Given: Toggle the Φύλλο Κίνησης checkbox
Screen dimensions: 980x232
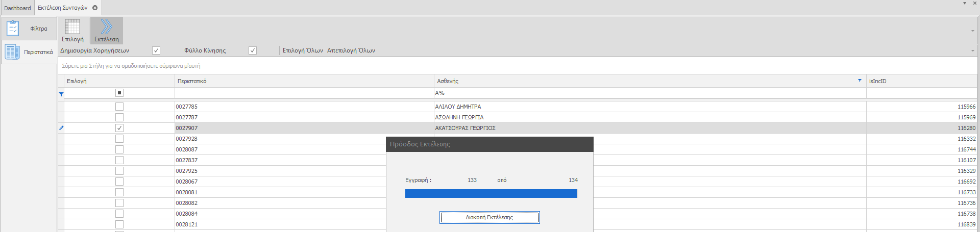Looking at the screenshot, I should pyautogui.click(x=253, y=50).
